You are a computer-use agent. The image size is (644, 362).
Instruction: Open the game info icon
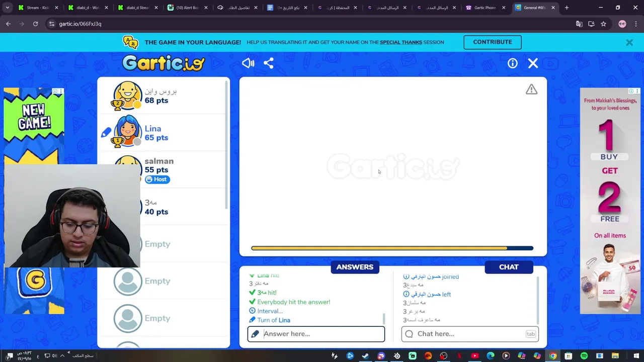(512, 63)
